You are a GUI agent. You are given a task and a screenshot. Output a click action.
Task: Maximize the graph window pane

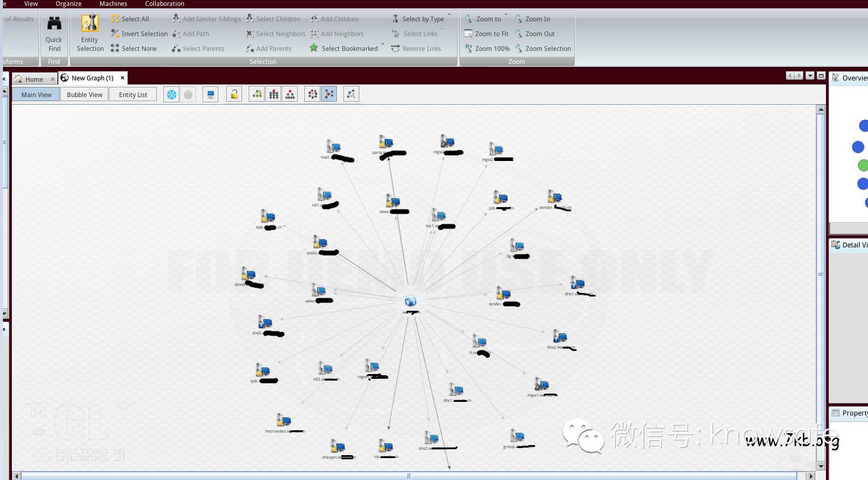(821, 76)
